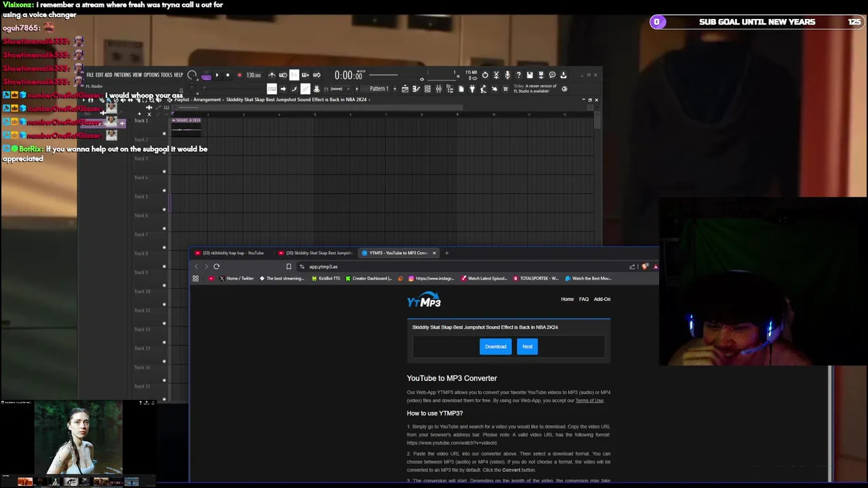Close the YTMP3 browser tab
Screen dimensions: 868x488
[x=434, y=253]
